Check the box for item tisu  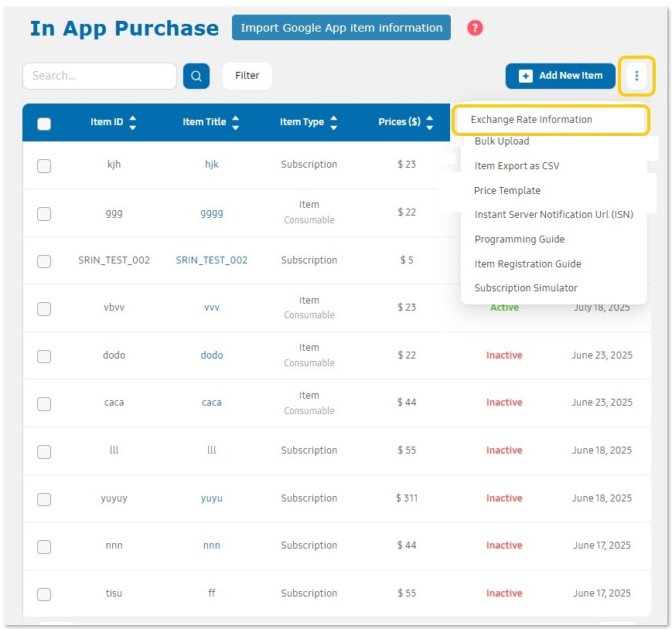click(44, 594)
